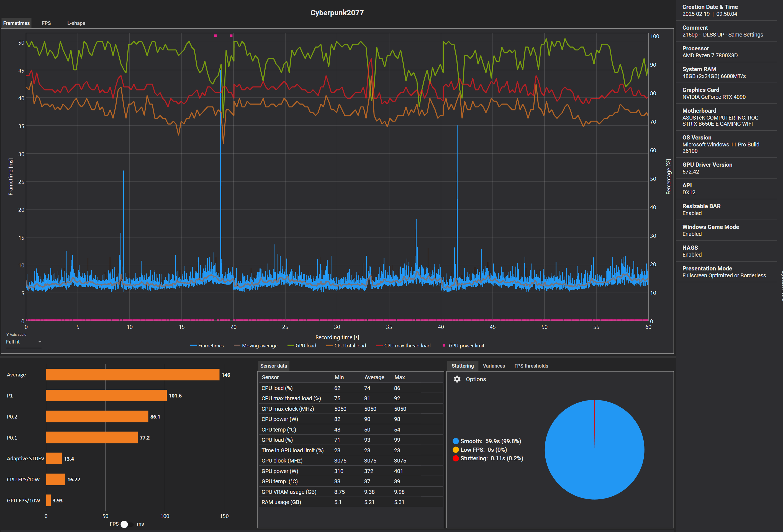The height and width of the screenshot is (532, 783).
Task: Open the Variances tab
Action: (494, 366)
